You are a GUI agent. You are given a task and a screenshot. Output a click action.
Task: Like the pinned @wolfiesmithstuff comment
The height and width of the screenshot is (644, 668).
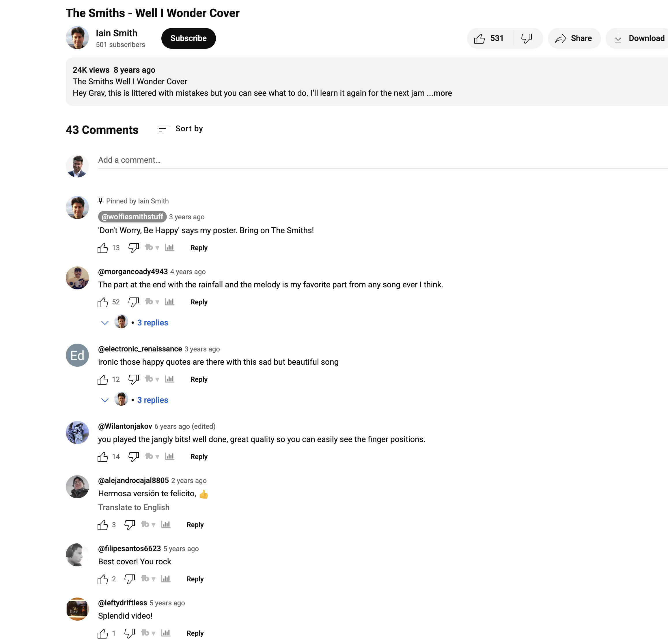[x=102, y=248]
